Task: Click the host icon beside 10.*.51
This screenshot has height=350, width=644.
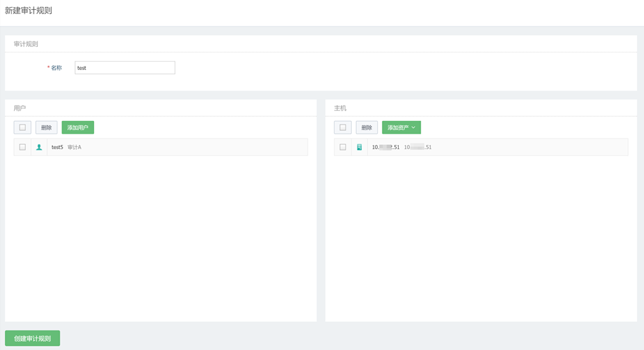Action: 359,147
